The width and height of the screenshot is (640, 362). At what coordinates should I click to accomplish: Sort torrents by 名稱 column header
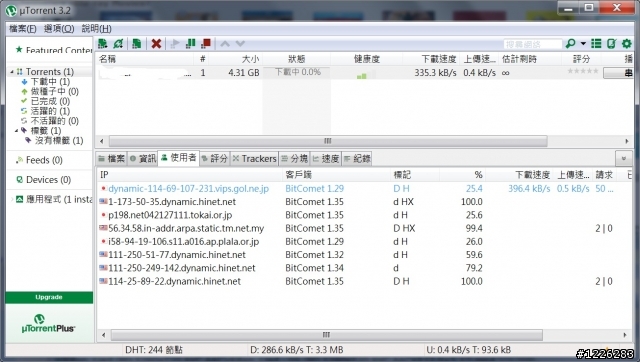pyautogui.click(x=144, y=59)
